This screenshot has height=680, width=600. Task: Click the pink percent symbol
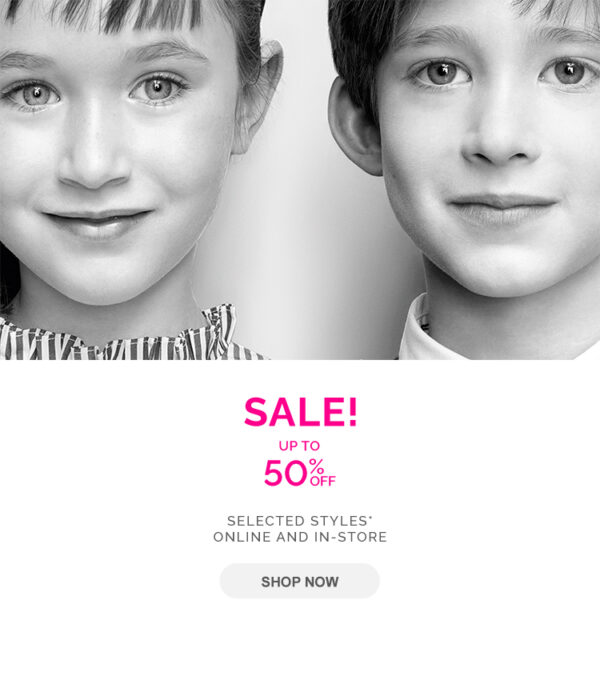tap(316, 467)
